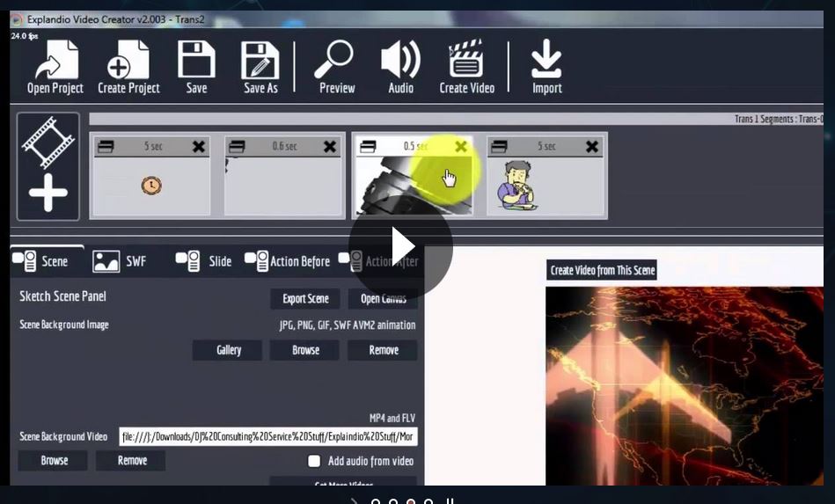Image resolution: width=835 pixels, height=504 pixels.
Task: Click the Explandio Video Creator title text
Action: [115, 19]
